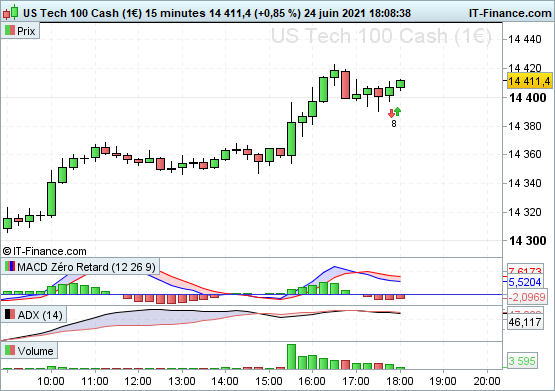
Task: Click the number 8 below signal arrows
Action: pos(394,124)
